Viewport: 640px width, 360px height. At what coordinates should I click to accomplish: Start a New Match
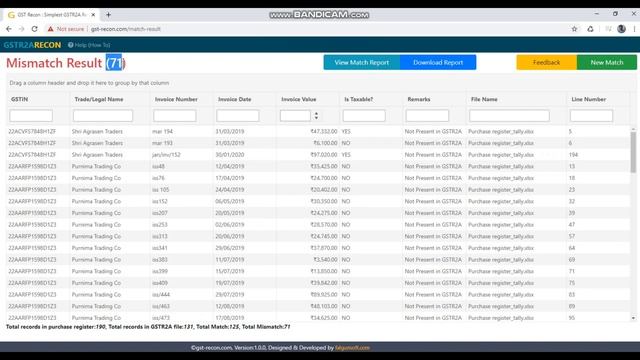tap(607, 62)
